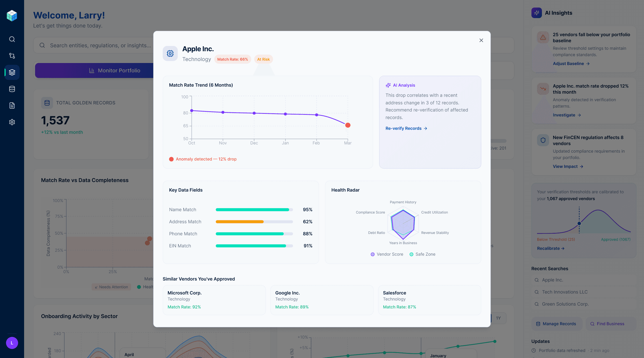Open the Microsoft Corp. similar vendor card

coord(214,300)
